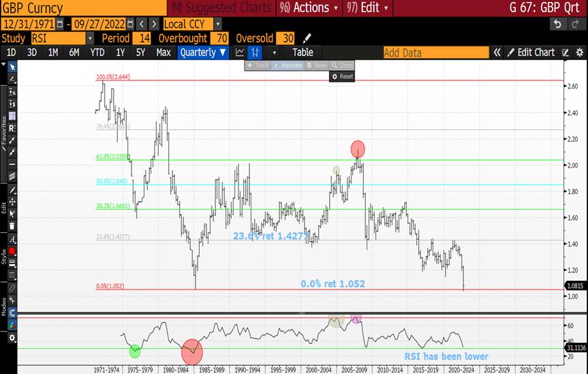Select the YTD range tab

[97, 52]
